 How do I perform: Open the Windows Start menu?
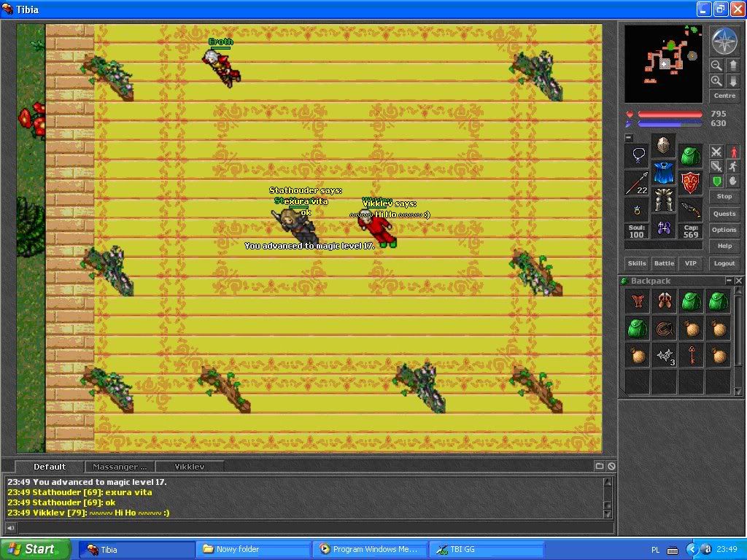point(35,549)
